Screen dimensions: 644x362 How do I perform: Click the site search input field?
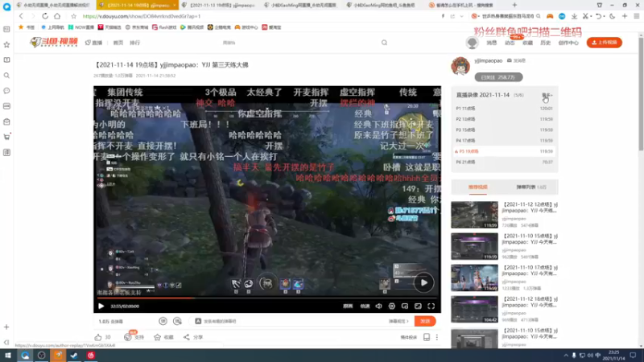(298, 43)
